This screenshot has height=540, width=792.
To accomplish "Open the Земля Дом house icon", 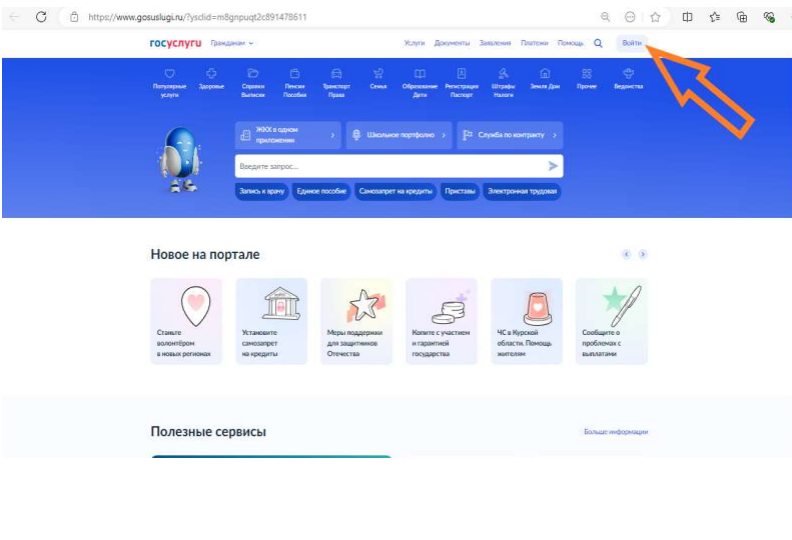I will tap(545, 74).
